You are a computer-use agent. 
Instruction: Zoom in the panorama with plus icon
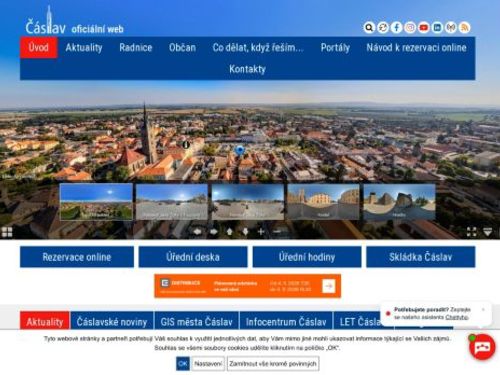click(x=261, y=231)
